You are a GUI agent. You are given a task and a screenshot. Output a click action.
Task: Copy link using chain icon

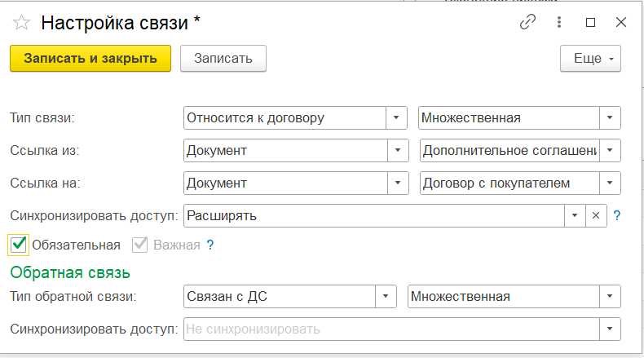tap(527, 23)
